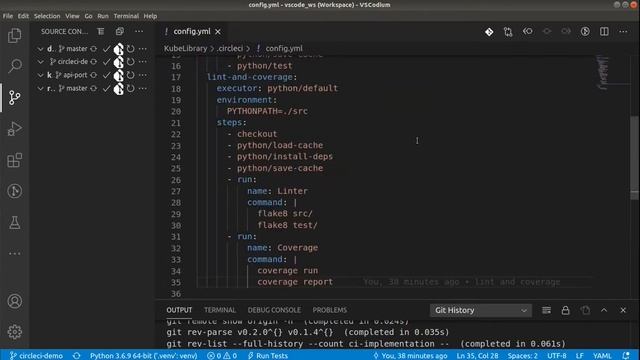This screenshot has height=360, width=640.
Task: Close the config.yml tab
Action: [218, 31]
